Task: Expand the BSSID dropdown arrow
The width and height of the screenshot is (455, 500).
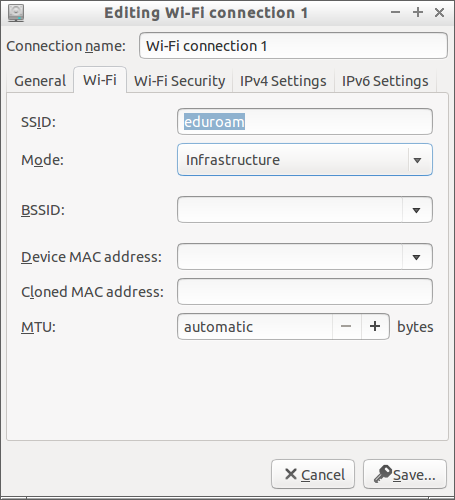Action: pos(417,210)
